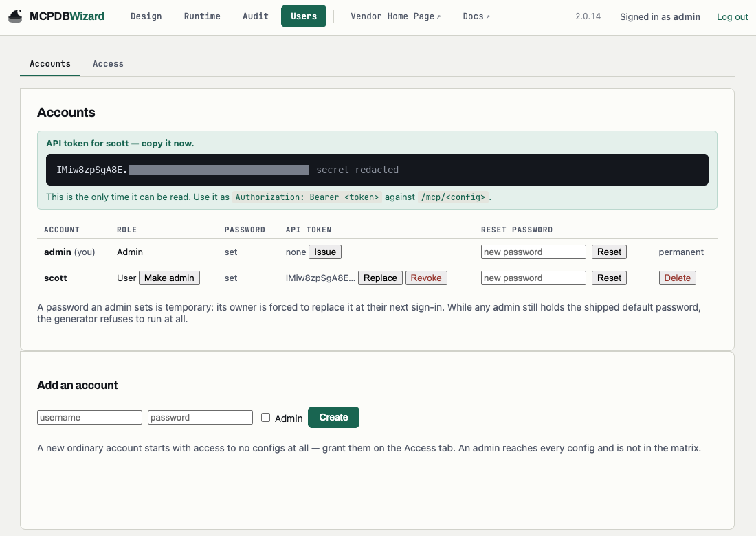Click the 'RESET PASSWORD' column header

(x=517, y=230)
